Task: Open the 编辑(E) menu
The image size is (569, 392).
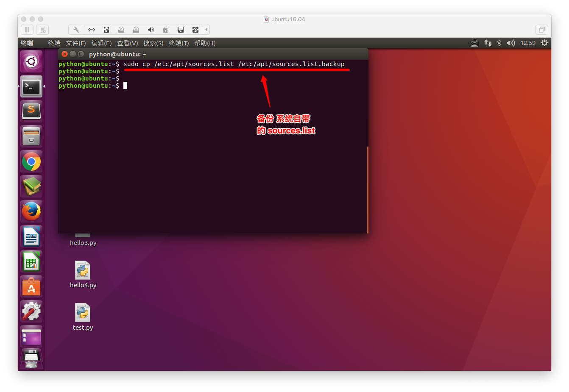Action: 101,43
